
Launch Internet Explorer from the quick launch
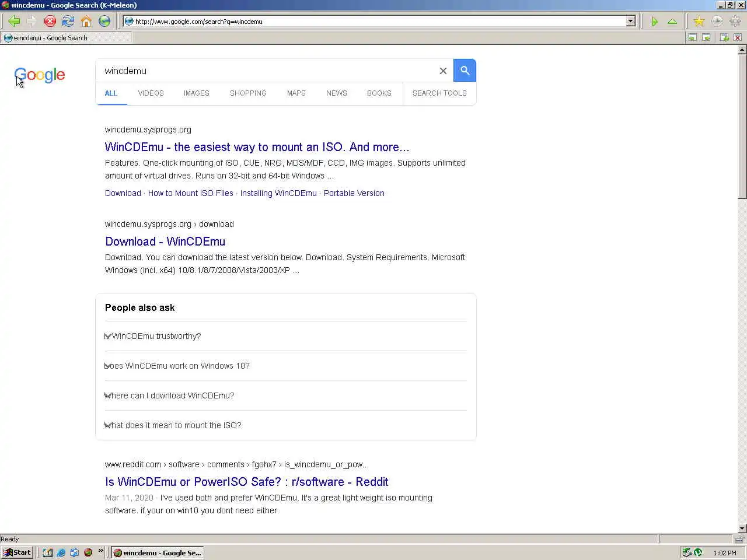coord(61,552)
